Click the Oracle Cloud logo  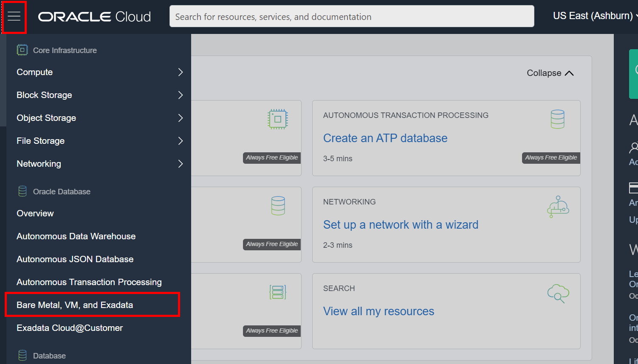[x=94, y=17]
